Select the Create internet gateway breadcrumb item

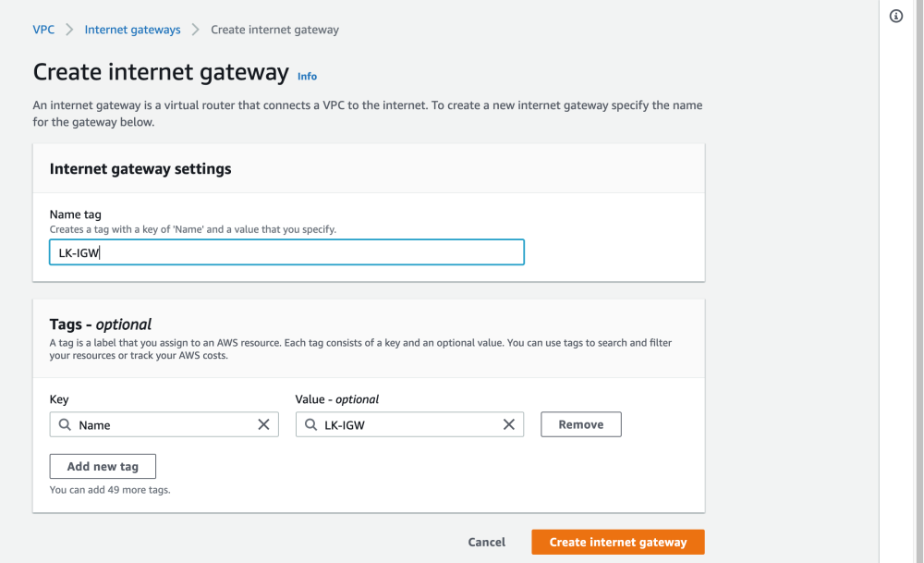pyautogui.click(x=274, y=29)
